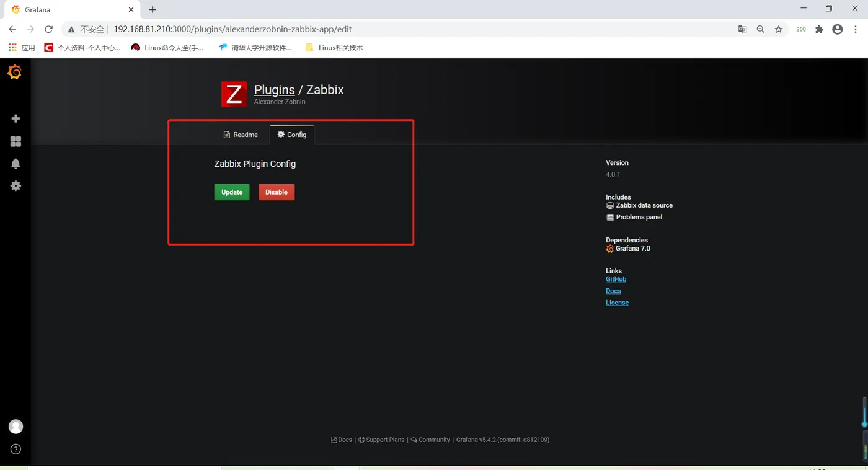Click the translate page icon

[x=742, y=29]
